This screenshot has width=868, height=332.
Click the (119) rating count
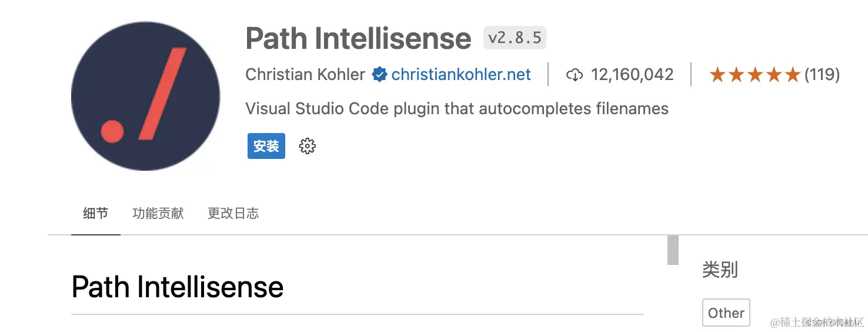click(x=822, y=75)
